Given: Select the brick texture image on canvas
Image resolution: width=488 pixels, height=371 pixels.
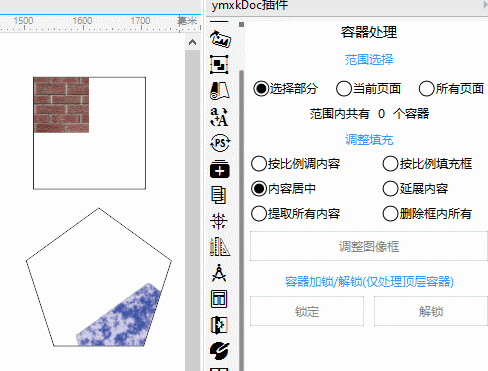Looking at the screenshot, I should click(x=61, y=105).
